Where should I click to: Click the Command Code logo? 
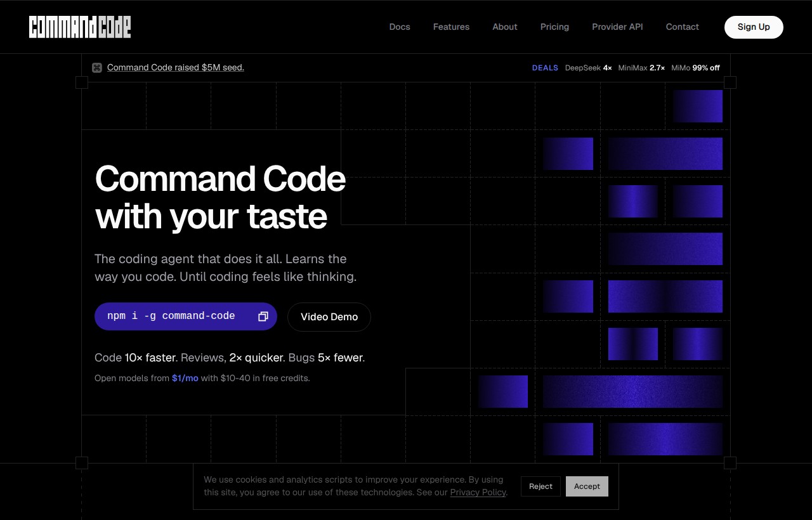[80, 27]
